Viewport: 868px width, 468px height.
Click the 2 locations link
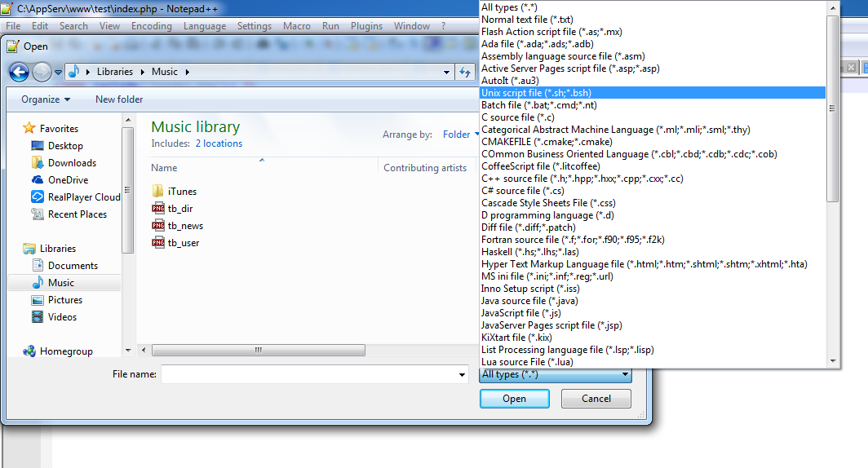(x=219, y=143)
